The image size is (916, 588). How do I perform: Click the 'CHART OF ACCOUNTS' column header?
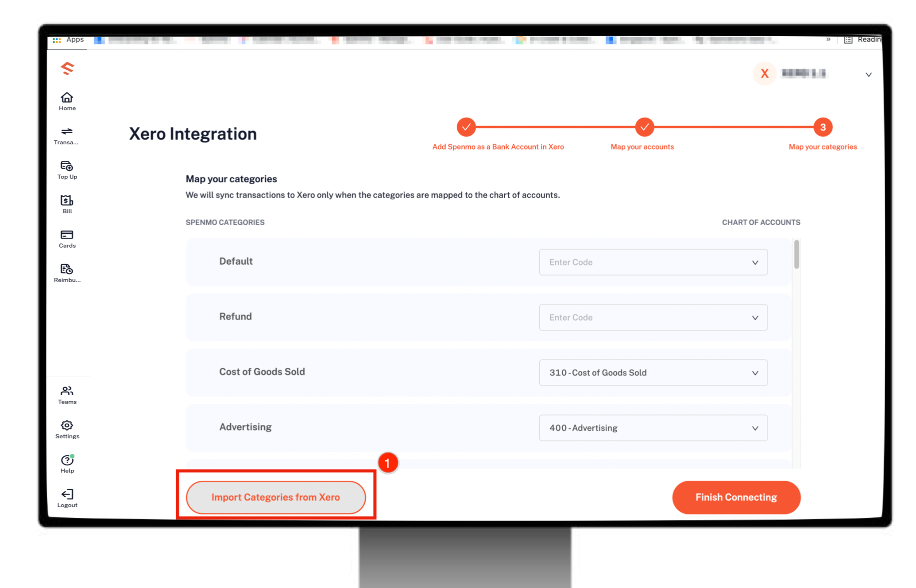(x=761, y=222)
